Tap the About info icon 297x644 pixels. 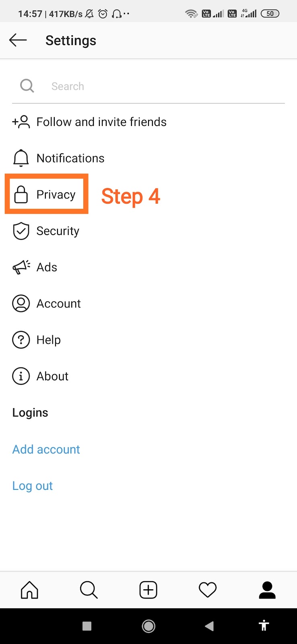[x=21, y=376]
